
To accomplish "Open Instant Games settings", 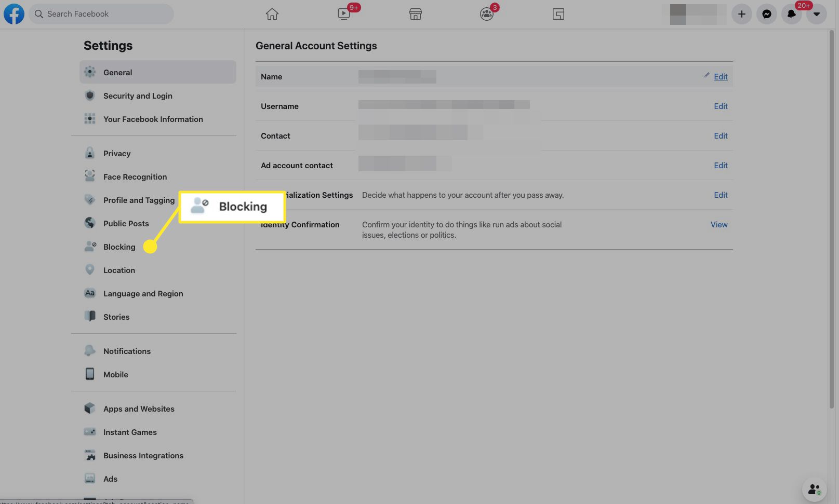I will click(158, 432).
